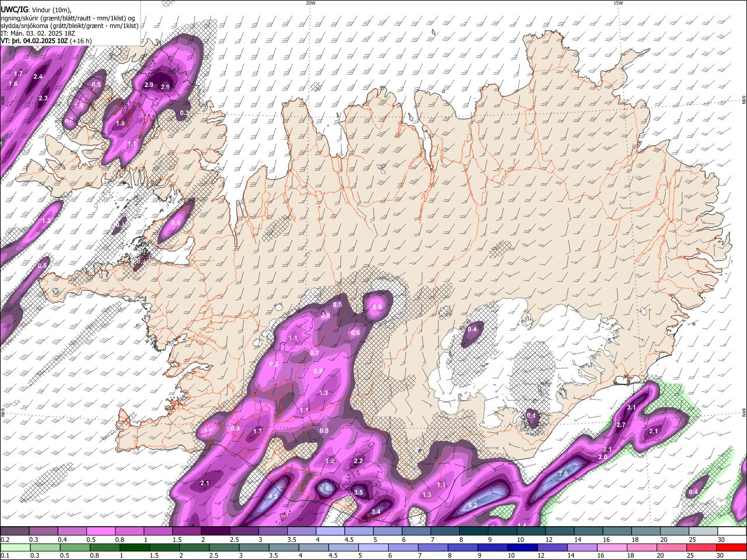Click the "2.7" precipitation value on the map

click(621, 425)
